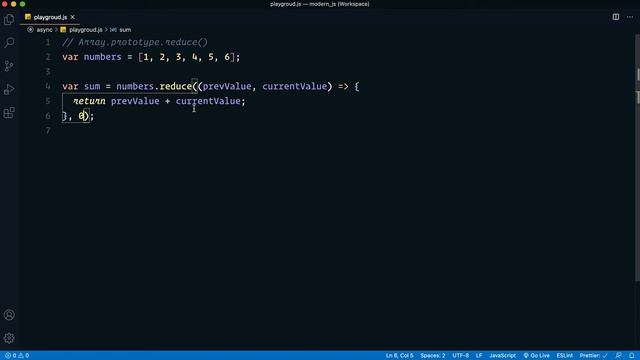Image resolution: width=640 pixels, height=360 pixels.
Task: Close the playgroud.js tab
Action: coord(72,17)
